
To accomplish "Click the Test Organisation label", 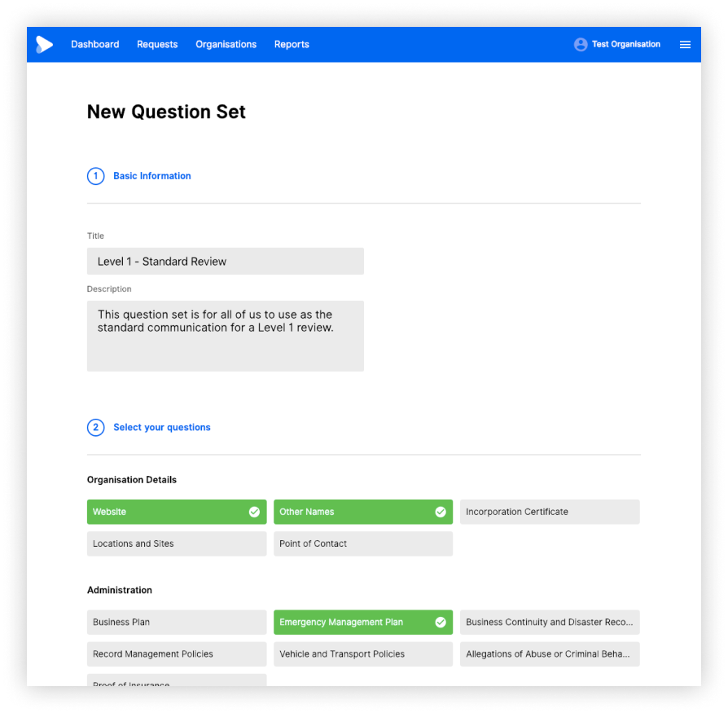I will click(x=625, y=44).
